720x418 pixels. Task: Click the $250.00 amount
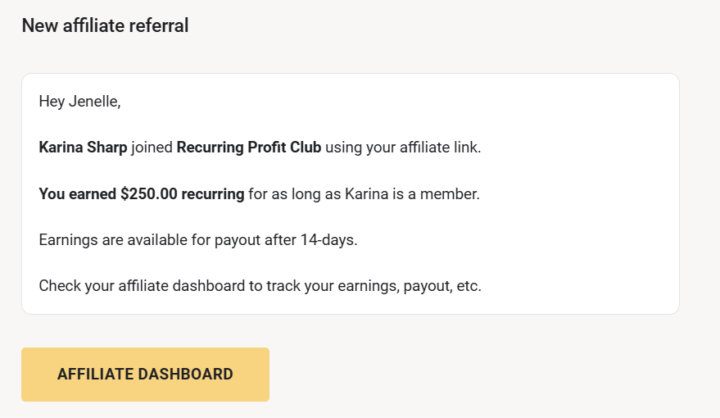click(x=148, y=193)
